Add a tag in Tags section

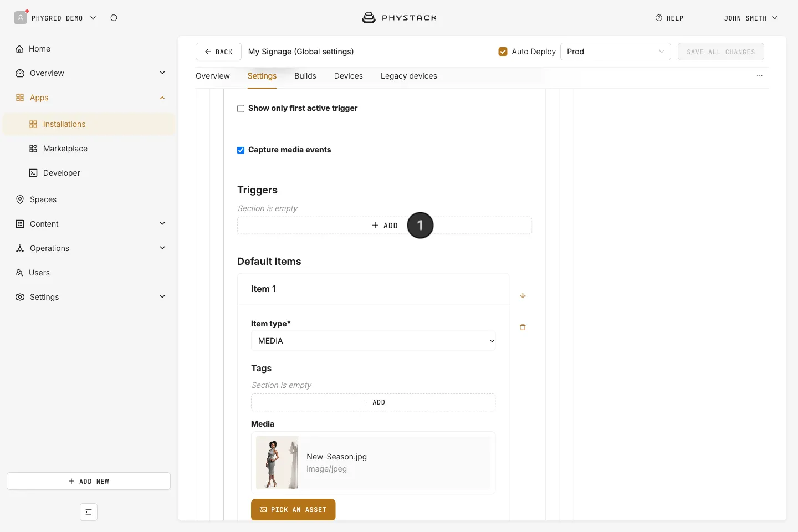pos(374,402)
